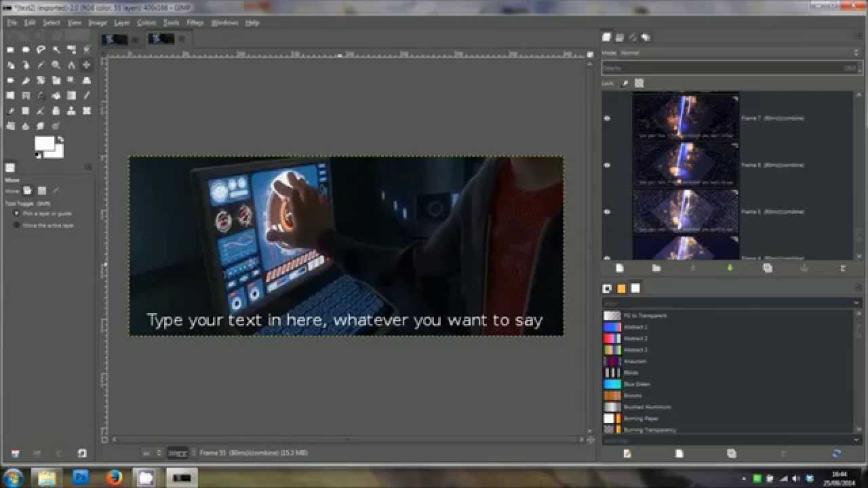
Task: Create a new layer in Layers panel
Action: click(x=619, y=268)
